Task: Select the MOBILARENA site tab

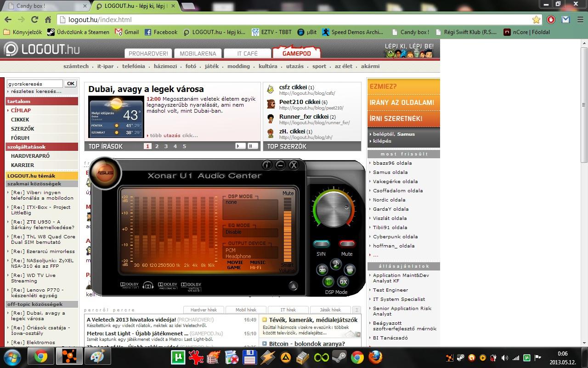Action: click(198, 53)
